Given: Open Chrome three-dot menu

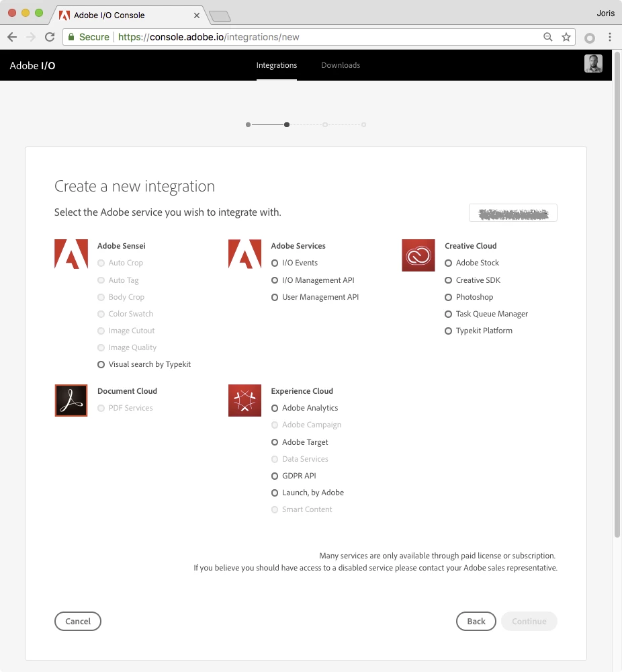Looking at the screenshot, I should click(x=610, y=37).
